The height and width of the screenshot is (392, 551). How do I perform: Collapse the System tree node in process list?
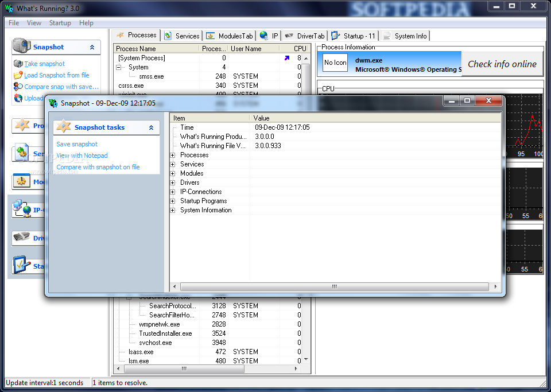[x=119, y=67]
